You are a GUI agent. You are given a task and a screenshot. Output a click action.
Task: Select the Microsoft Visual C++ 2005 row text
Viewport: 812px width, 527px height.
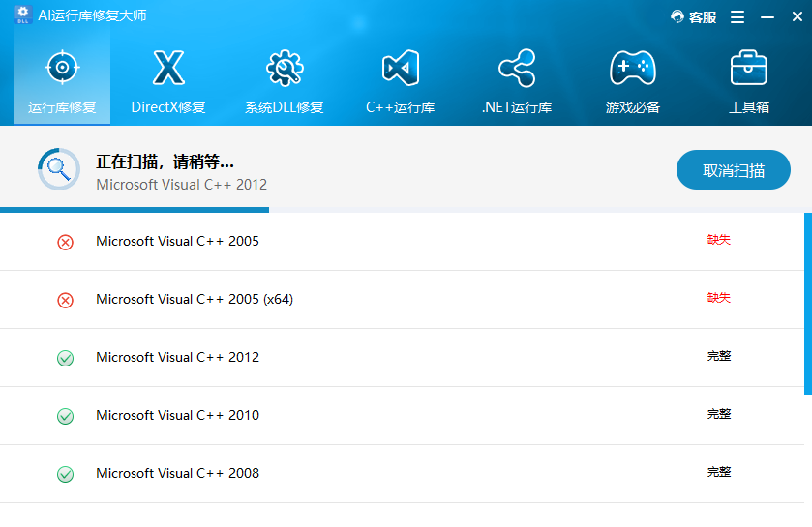(x=178, y=241)
